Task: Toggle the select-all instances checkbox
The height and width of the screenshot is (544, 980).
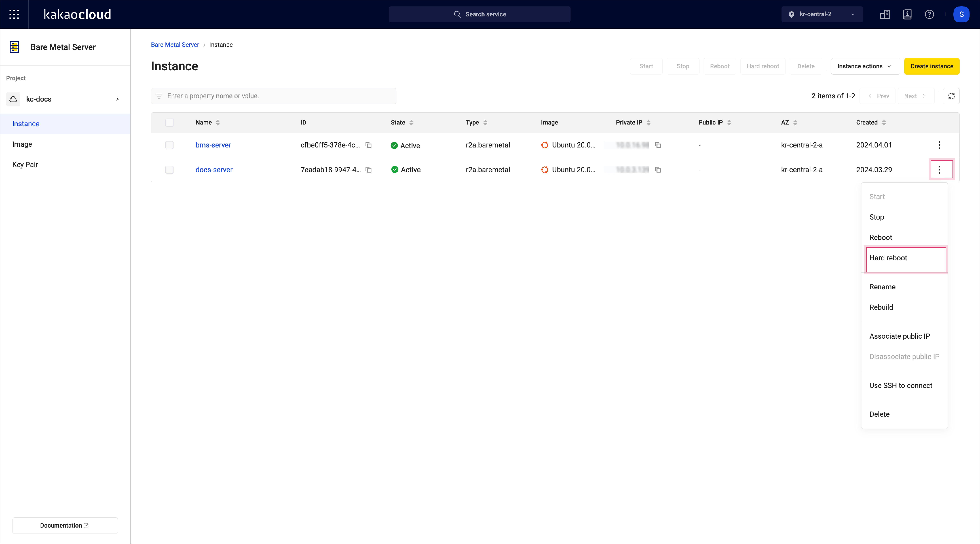Action: [x=169, y=123]
